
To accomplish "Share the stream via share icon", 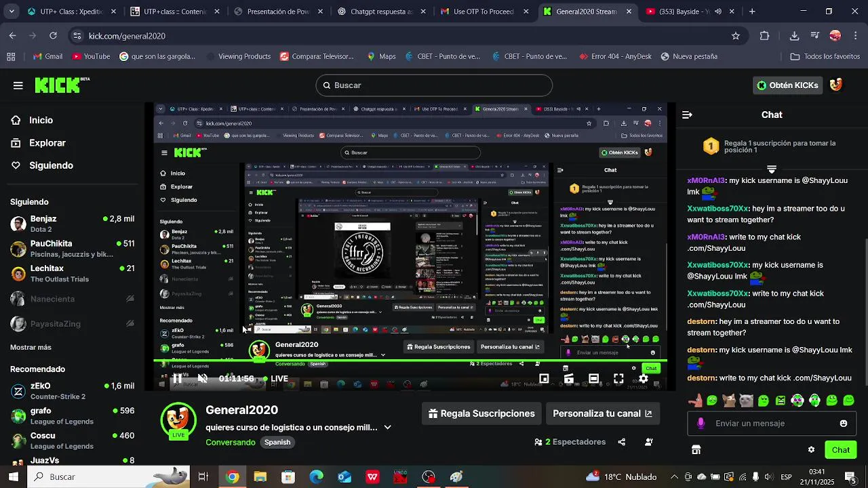I will 622,442.
